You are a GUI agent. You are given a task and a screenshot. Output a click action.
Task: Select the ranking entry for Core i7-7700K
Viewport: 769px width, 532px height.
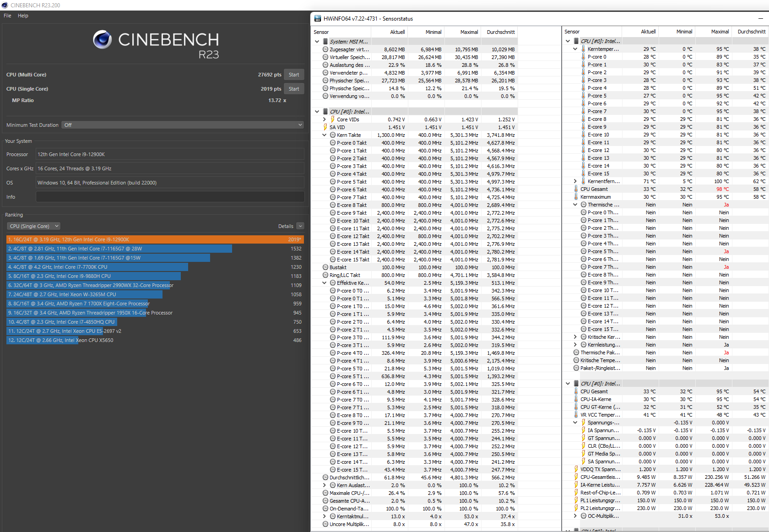click(x=155, y=267)
